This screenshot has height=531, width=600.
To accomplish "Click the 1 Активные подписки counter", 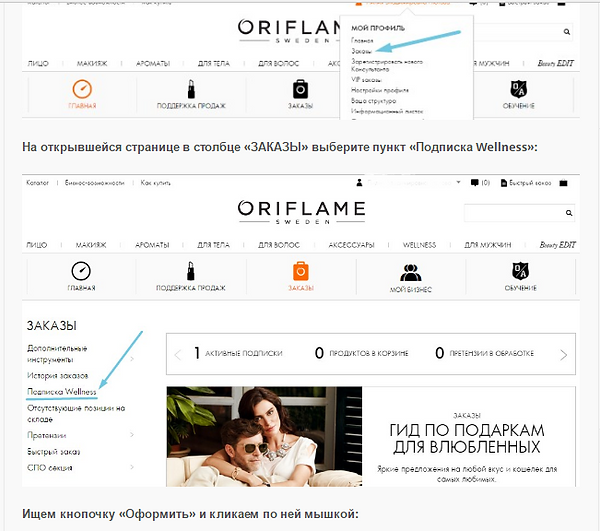I will 238,353.
